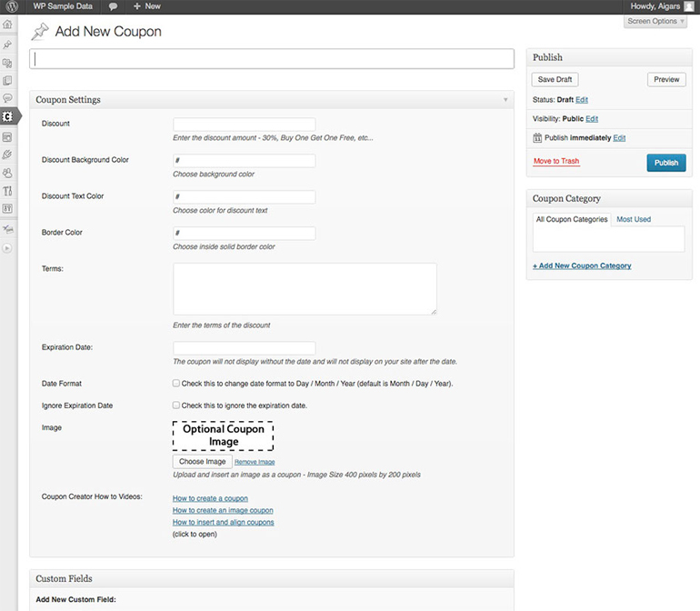Open the Pages icon in sidebar
This screenshot has width=700, height=611.
[8, 80]
